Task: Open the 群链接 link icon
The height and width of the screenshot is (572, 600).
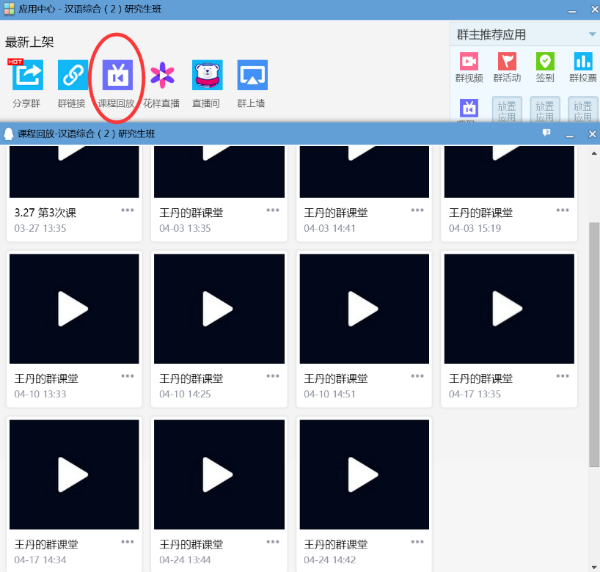Action: (x=72, y=76)
